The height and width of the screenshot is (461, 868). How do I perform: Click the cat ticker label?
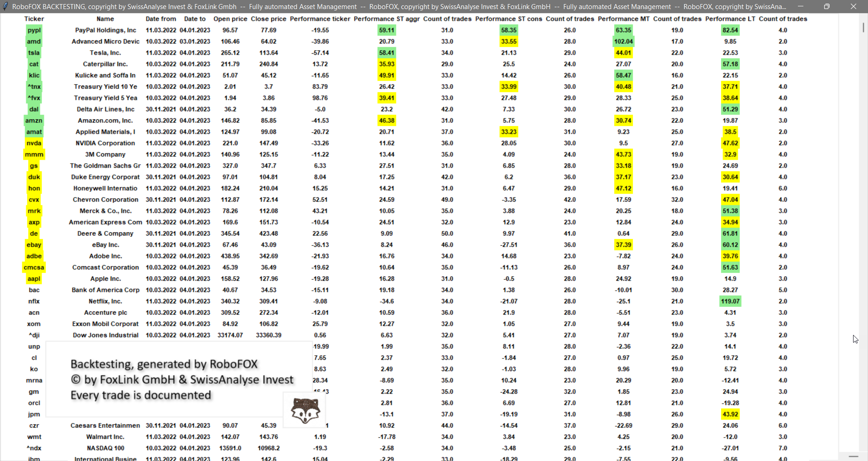coord(34,64)
